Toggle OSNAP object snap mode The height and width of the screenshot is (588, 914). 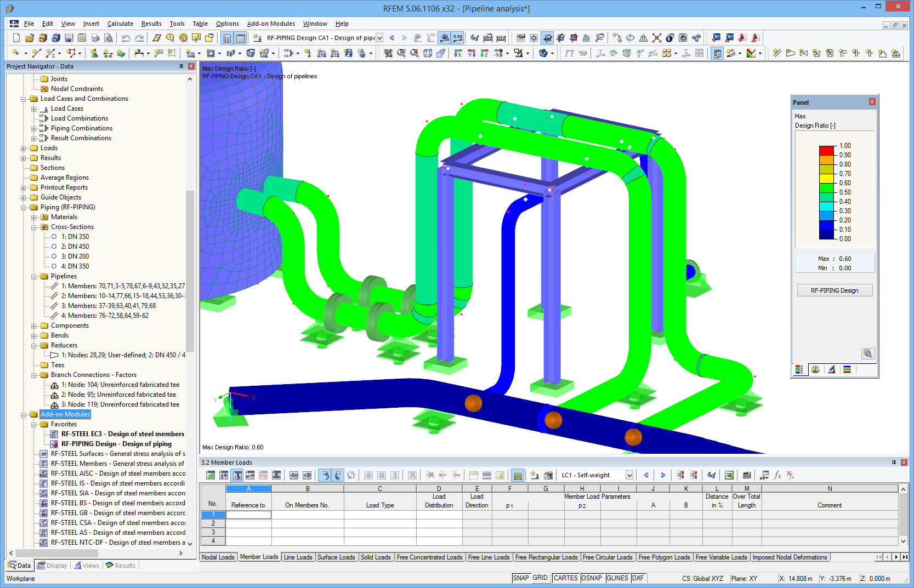[592, 578]
